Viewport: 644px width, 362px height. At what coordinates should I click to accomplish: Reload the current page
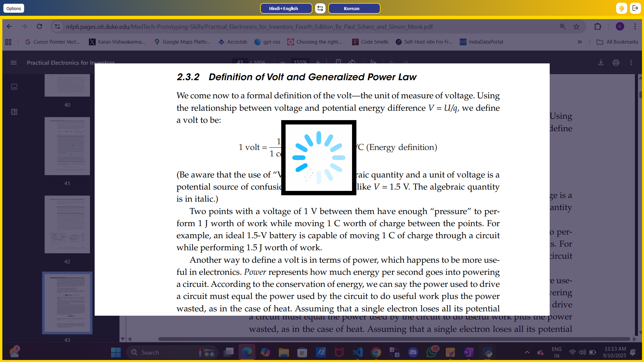[39, 27]
